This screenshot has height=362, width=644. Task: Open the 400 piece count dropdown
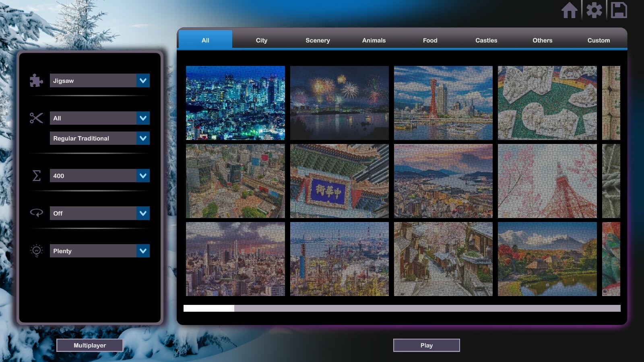99,175
